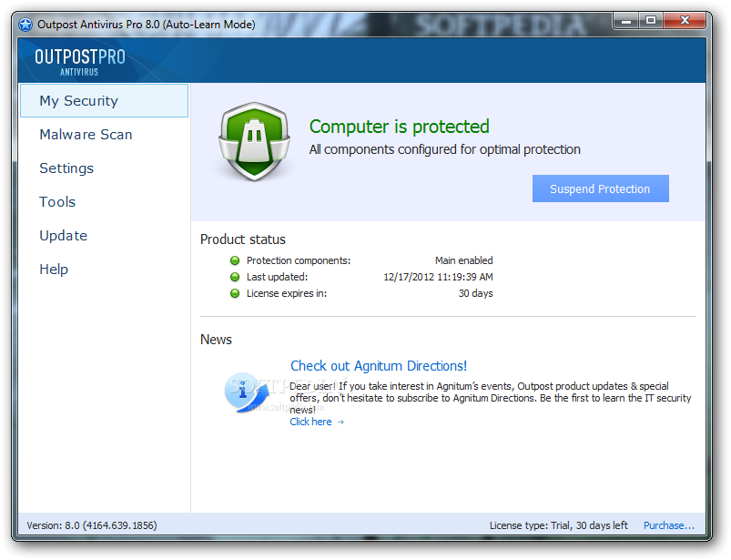Image resolution: width=731 pixels, height=560 pixels.
Task: Minimize the Outpost Antivirus window
Action: click(x=626, y=21)
